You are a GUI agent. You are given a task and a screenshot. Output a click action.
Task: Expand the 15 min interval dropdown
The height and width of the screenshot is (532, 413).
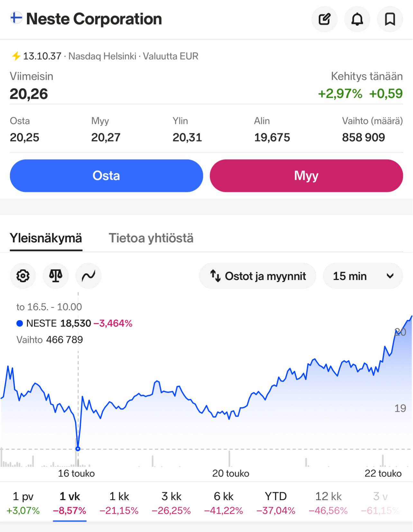click(363, 276)
